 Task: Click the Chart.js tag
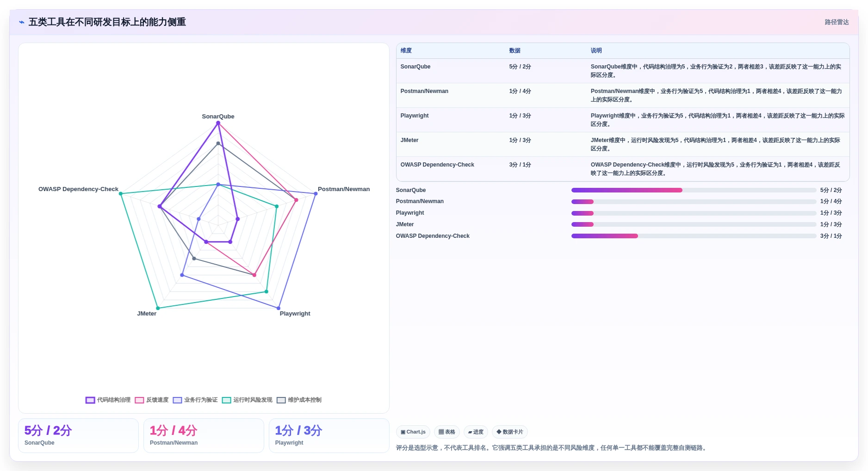click(413, 432)
